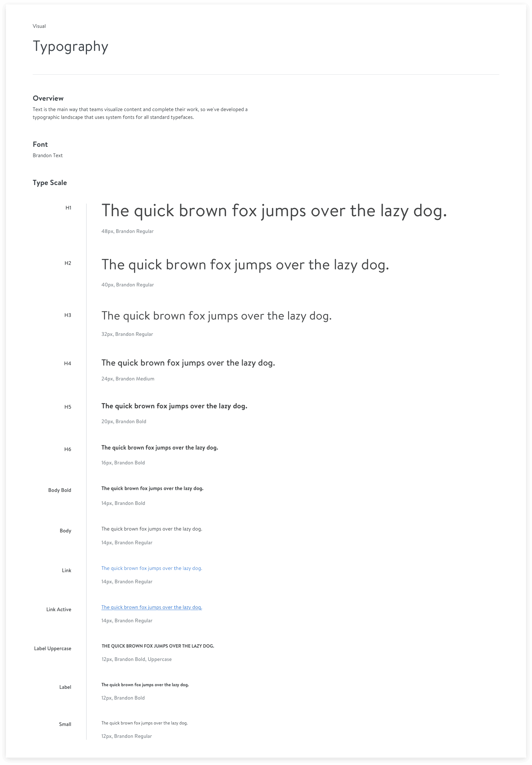This screenshot has width=532, height=765.
Task: Click the 'H1' row label
Action: coord(68,208)
